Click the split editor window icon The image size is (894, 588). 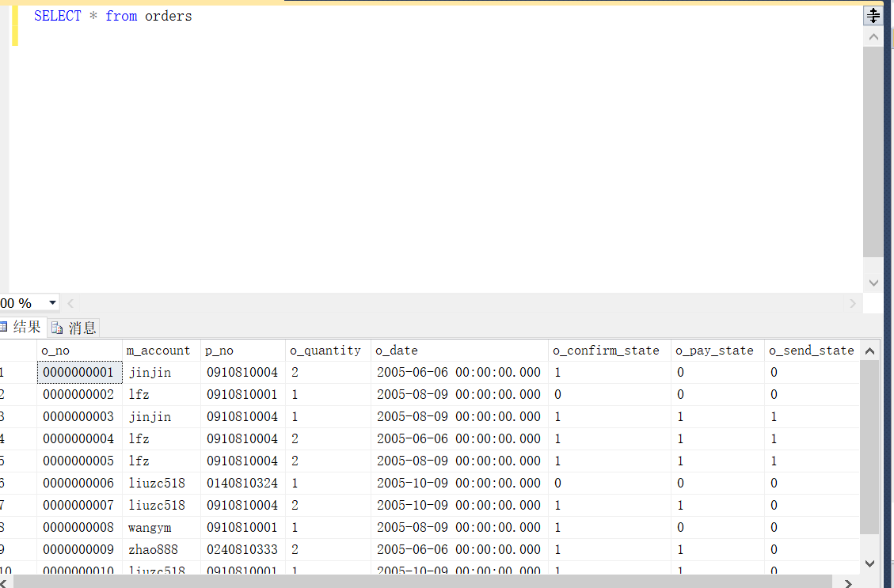(873, 15)
